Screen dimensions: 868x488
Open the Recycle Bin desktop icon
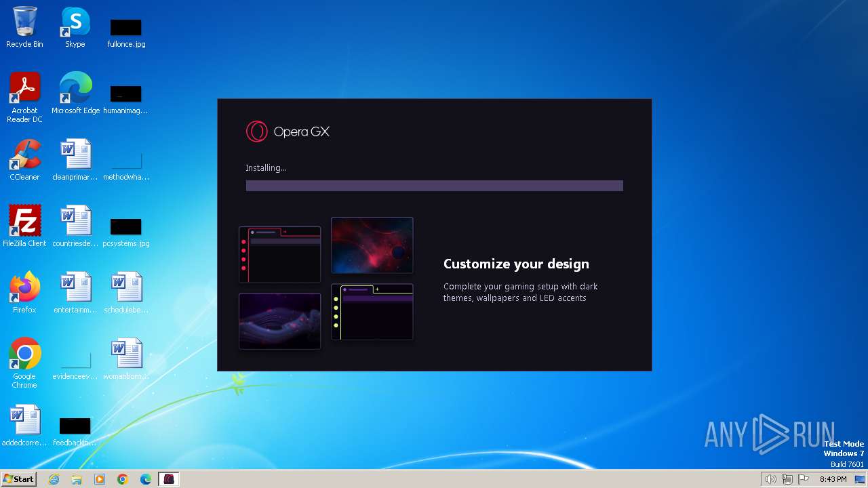[24, 27]
